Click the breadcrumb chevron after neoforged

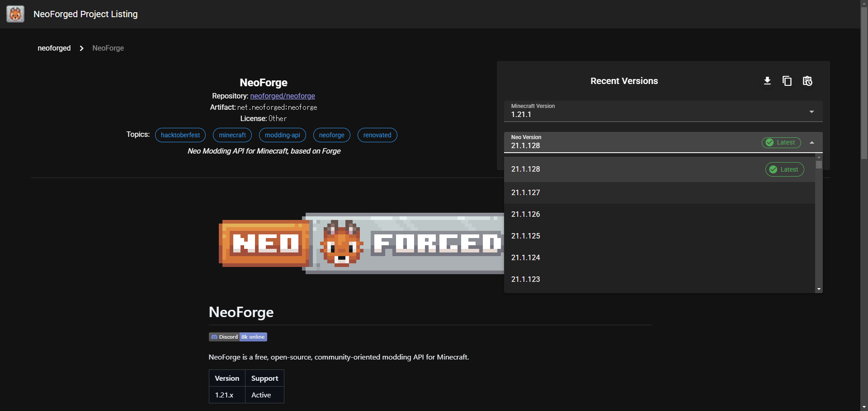point(81,48)
